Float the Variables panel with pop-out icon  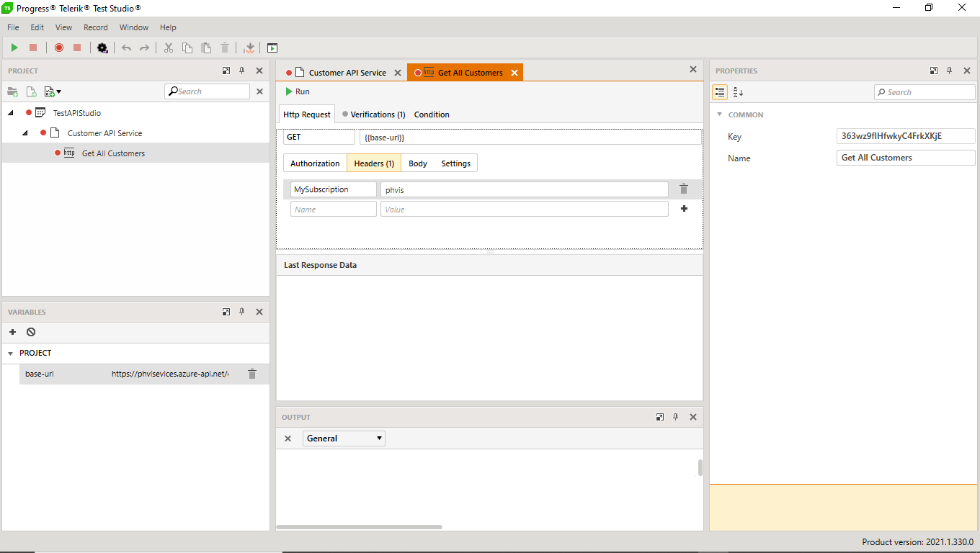(x=226, y=312)
